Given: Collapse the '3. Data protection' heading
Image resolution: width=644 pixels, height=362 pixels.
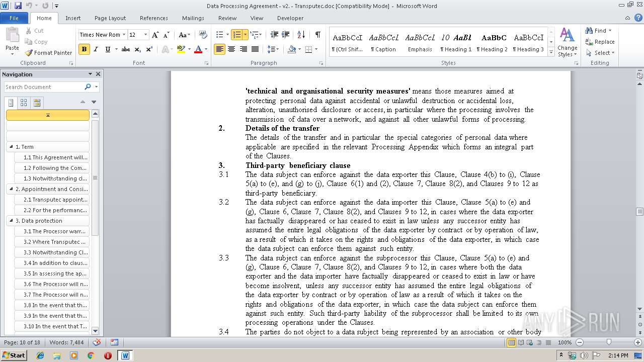Looking at the screenshot, I should pos(11,221).
